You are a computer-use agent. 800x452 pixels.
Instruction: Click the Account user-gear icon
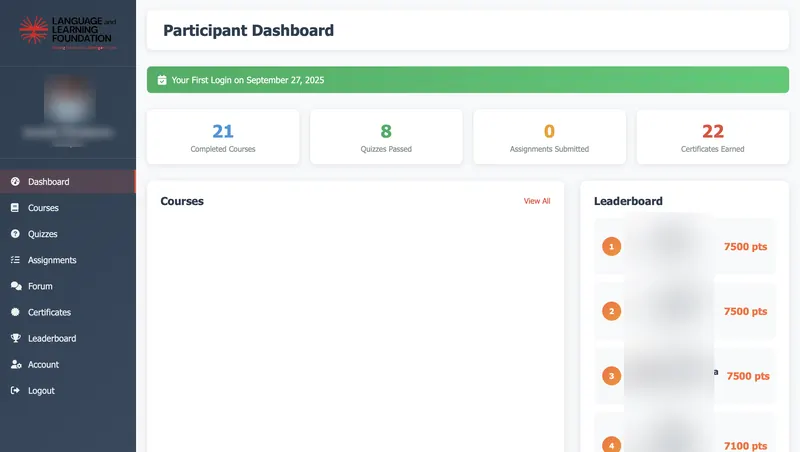click(16, 364)
